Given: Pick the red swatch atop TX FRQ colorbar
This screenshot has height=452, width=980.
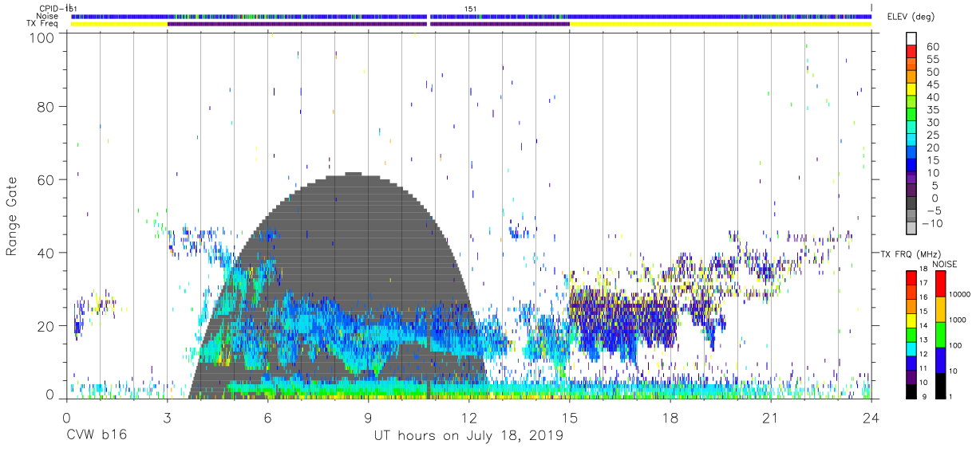Looking at the screenshot, I should click(912, 277).
